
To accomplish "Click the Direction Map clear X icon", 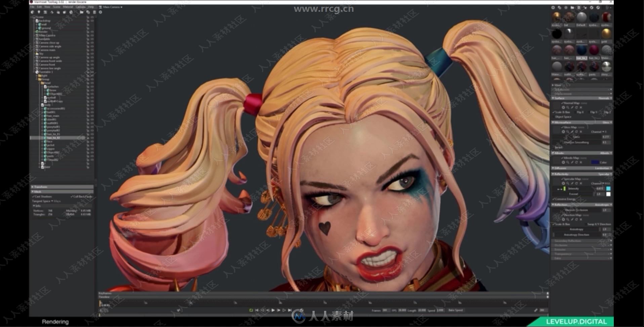I will point(580,220).
